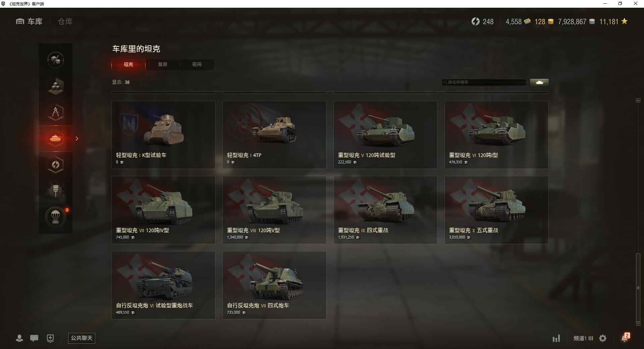Select the stacked crates sidebar icon
This screenshot has height=349, width=644.
[x=56, y=86]
